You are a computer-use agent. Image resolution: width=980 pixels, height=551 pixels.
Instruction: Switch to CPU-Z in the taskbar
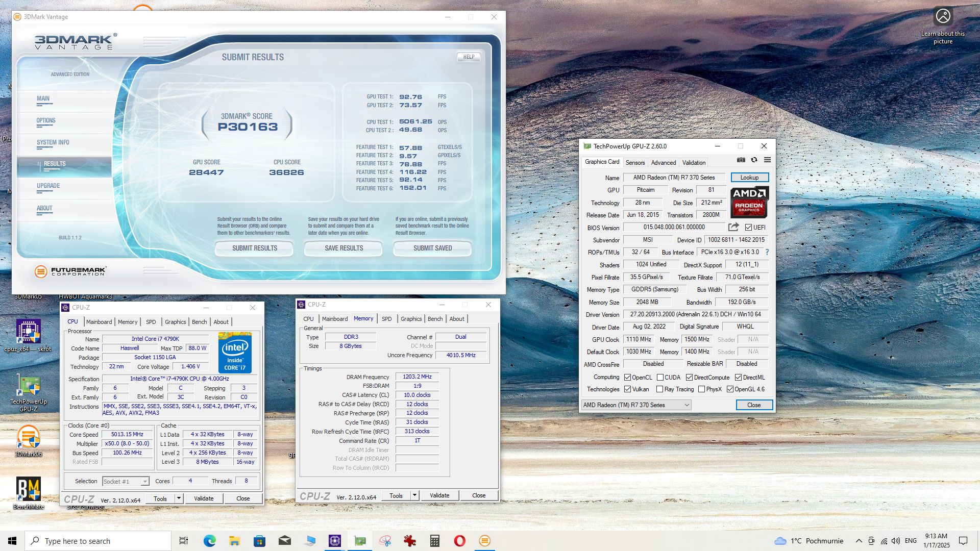coord(335,541)
